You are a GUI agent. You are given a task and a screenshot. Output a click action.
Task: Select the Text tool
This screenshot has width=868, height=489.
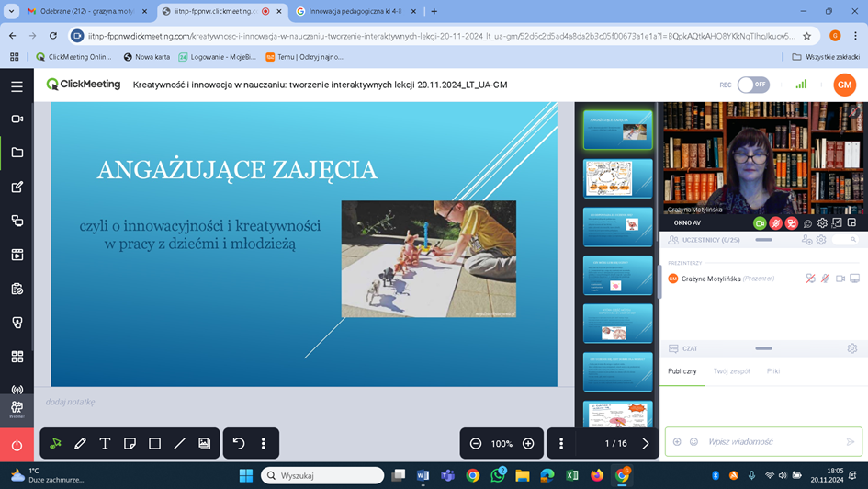(x=105, y=444)
